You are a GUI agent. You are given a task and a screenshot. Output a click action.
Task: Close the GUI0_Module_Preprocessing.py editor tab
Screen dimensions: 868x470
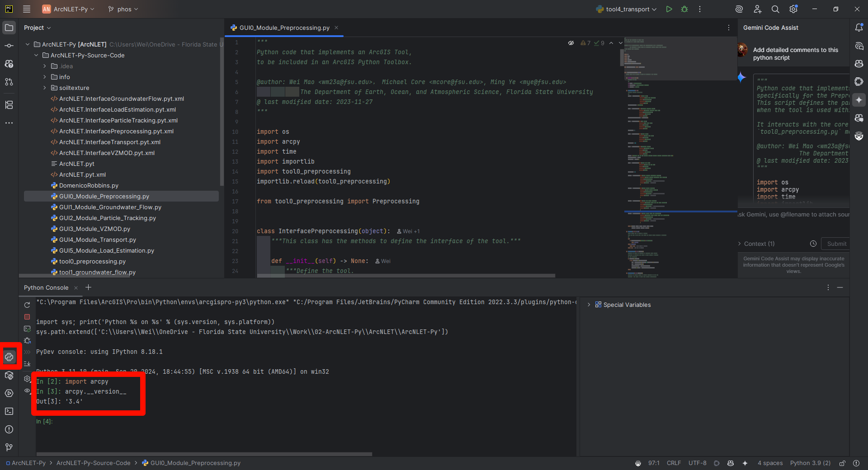click(x=336, y=28)
